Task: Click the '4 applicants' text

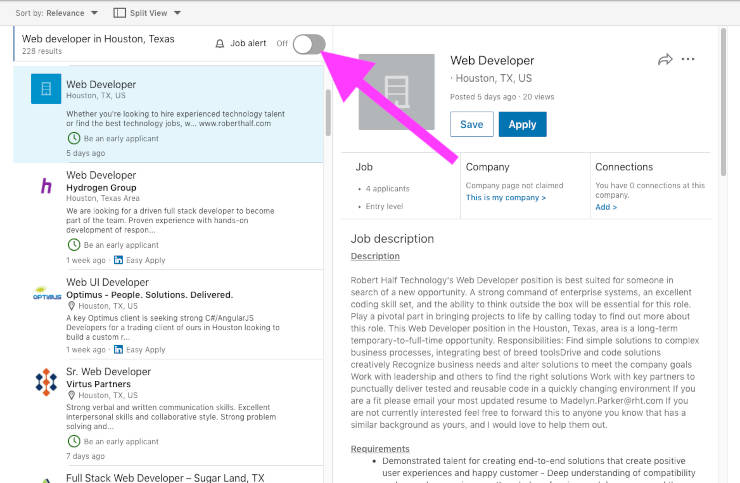Action: click(387, 188)
